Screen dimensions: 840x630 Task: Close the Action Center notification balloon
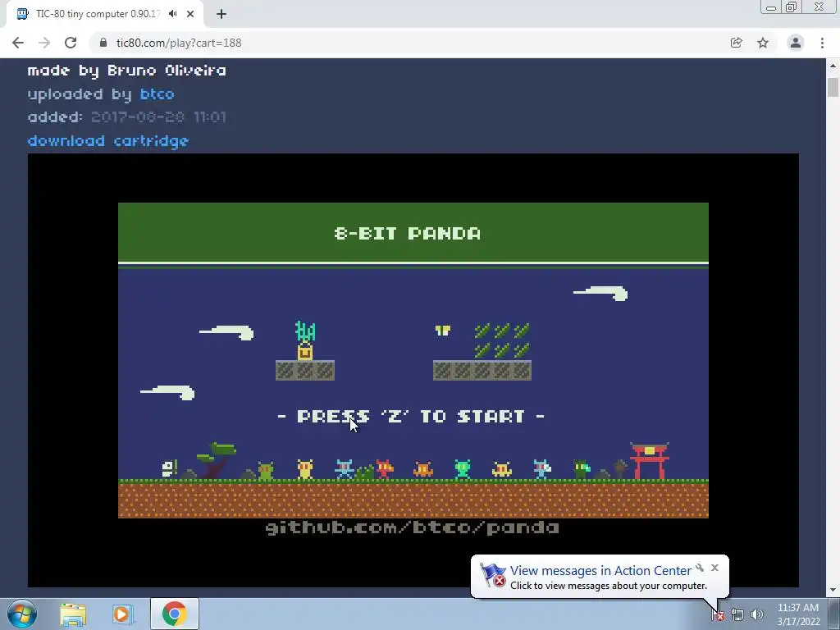click(714, 568)
